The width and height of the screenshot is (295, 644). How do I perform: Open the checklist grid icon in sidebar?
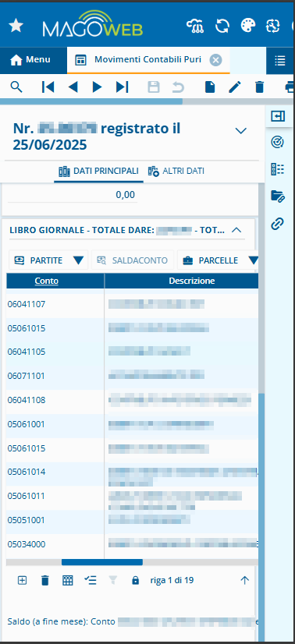(278, 169)
